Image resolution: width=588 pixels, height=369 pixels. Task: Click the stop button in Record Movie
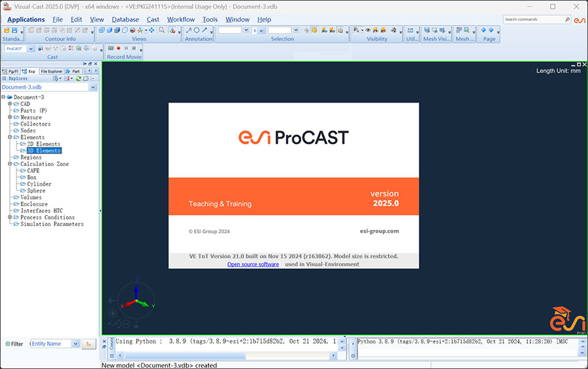(134, 48)
